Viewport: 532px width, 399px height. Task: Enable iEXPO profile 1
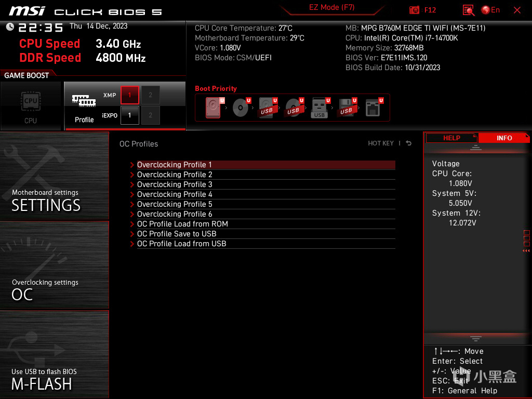click(129, 115)
